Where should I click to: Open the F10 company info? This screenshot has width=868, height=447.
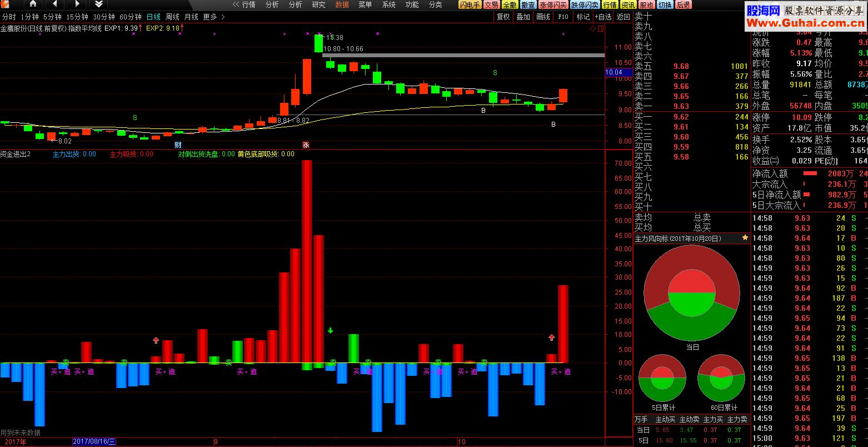[563, 17]
